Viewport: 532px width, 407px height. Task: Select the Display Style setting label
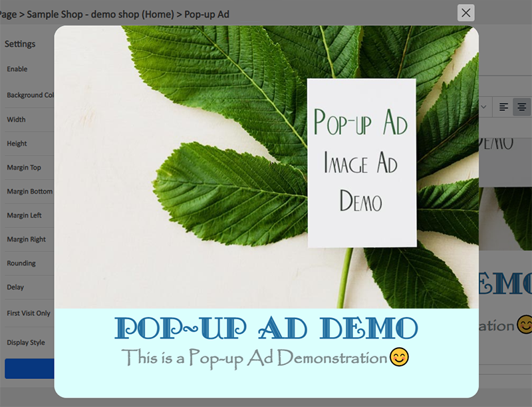[26, 342]
